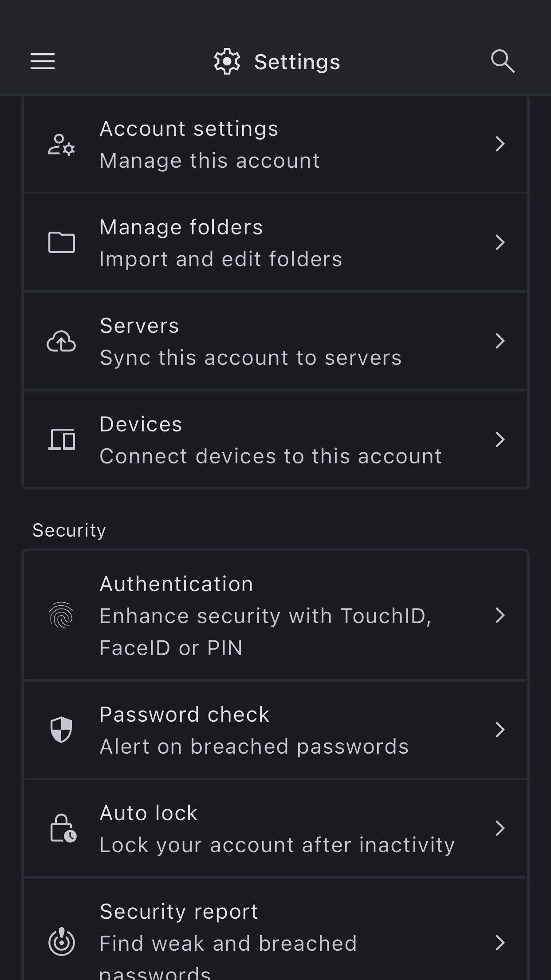This screenshot has width=551, height=980.
Task: Tap the Security report icon
Action: click(x=61, y=942)
